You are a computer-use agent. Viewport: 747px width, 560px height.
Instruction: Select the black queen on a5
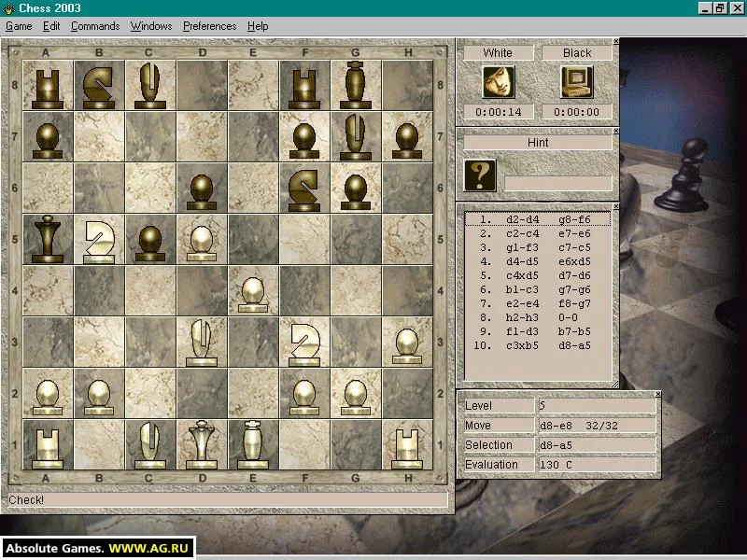coord(48,239)
